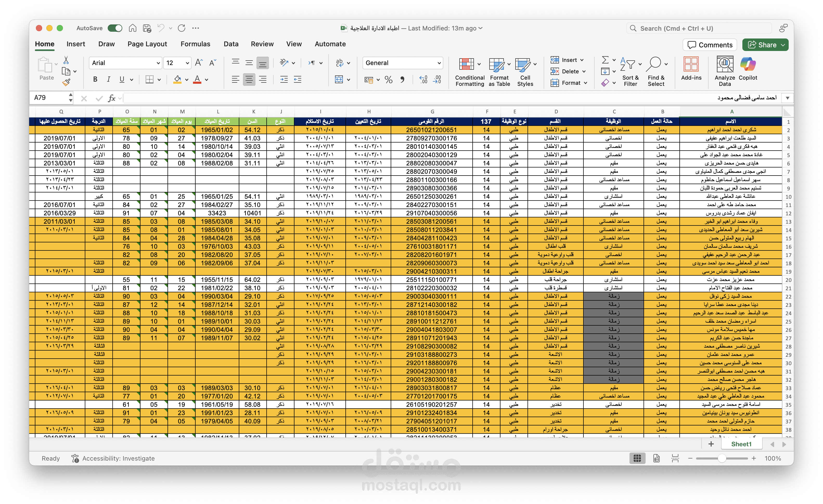Open Sort & Filter
Viewport: 823px width, 504px height.
(630, 72)
